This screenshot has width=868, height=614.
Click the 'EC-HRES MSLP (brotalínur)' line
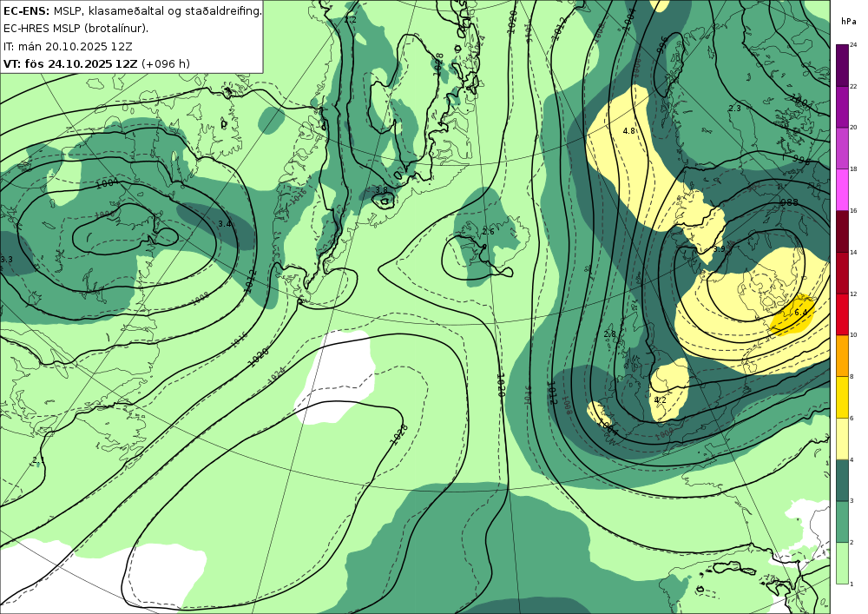coord(76,29)
